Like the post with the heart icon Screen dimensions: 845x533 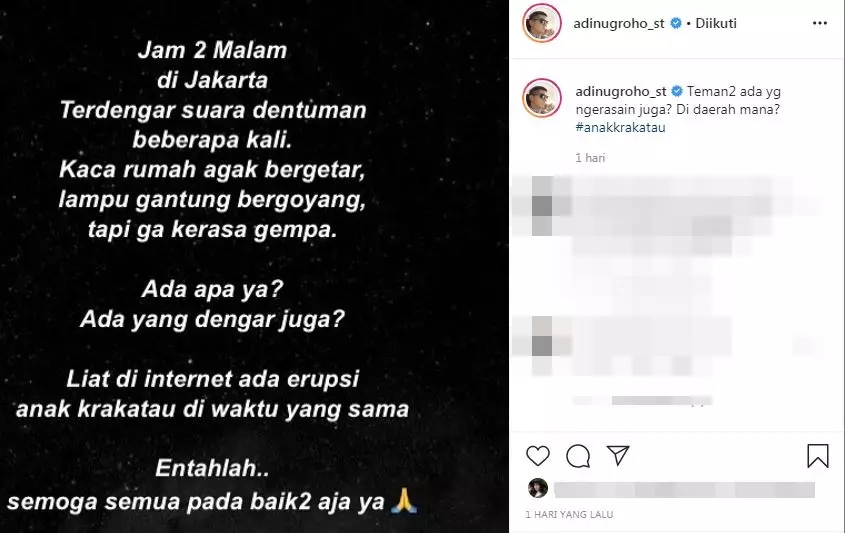(537, 456)
